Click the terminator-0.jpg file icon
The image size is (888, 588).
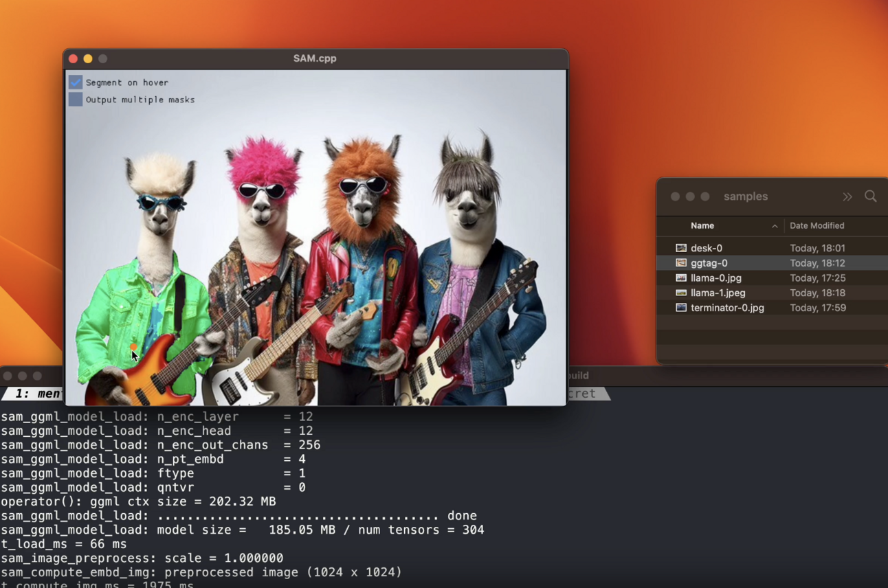click(681, 308)
